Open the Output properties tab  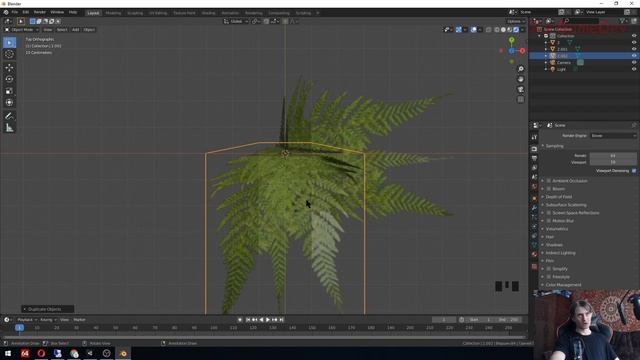point(534,158)
